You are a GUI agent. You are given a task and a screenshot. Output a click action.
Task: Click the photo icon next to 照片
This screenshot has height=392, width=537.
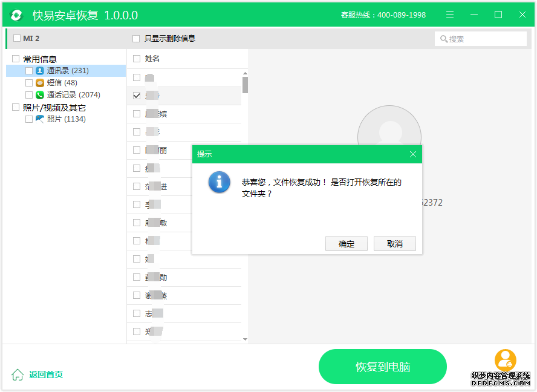pyautogui.click(x=40, y=119)
